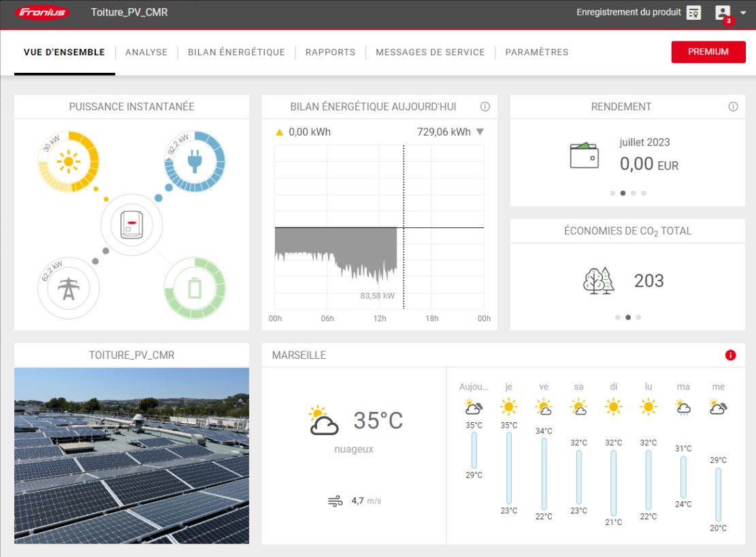Click Enregistrement du produit link
The image size is (756, 557).
click(628, 12)
